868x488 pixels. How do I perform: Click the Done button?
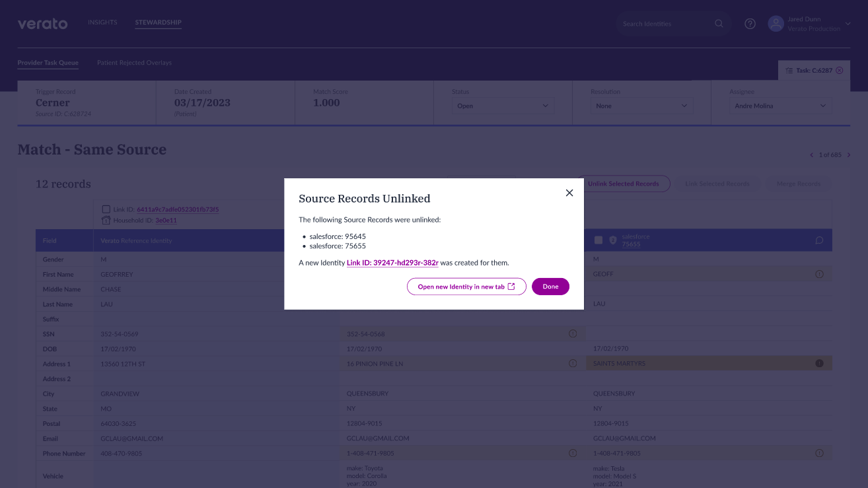pyautogui.click(x=550, y=287)
